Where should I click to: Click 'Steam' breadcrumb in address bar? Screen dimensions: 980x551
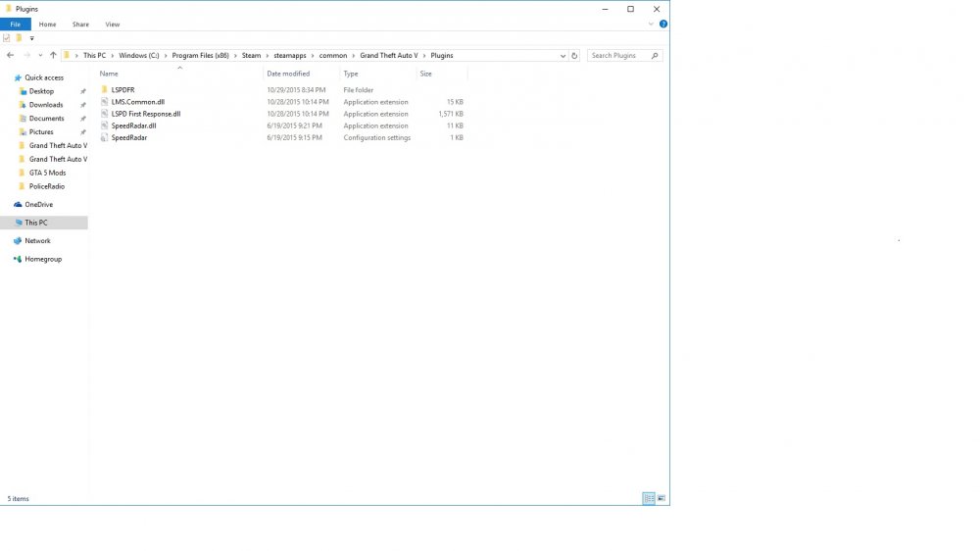tap(251, 56)
